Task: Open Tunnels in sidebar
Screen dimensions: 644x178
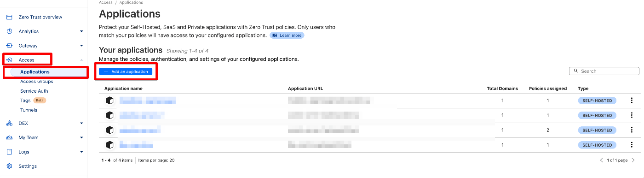Action: coord(29,110)
